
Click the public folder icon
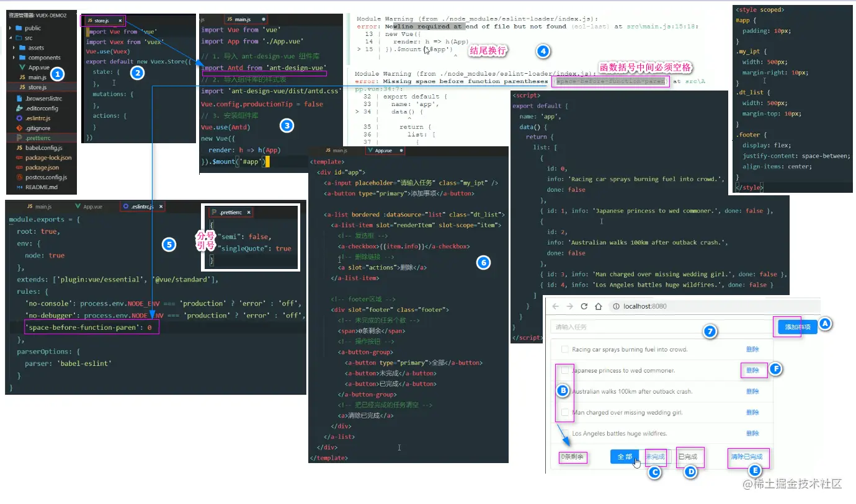pos(18,28)
